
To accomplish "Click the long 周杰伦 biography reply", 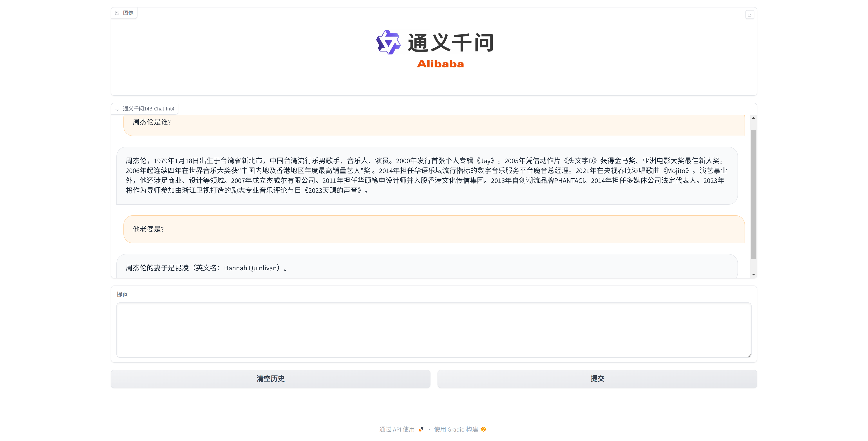I will [427, 175].
